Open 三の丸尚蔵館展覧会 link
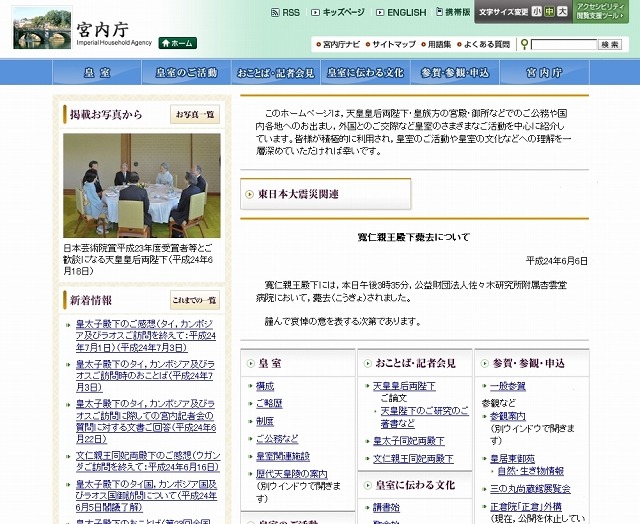This screenshot has height=524, width=640. pyautogui.click(x=530, y=488)
